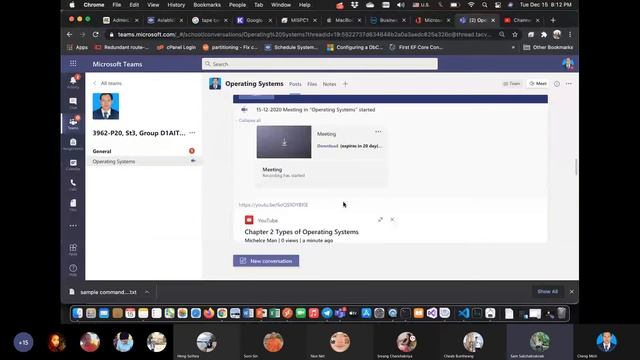The height and width of the screenshot is (360, 640).
Task: Open the Bookmarks menu in menu bar
Action: 207,5
